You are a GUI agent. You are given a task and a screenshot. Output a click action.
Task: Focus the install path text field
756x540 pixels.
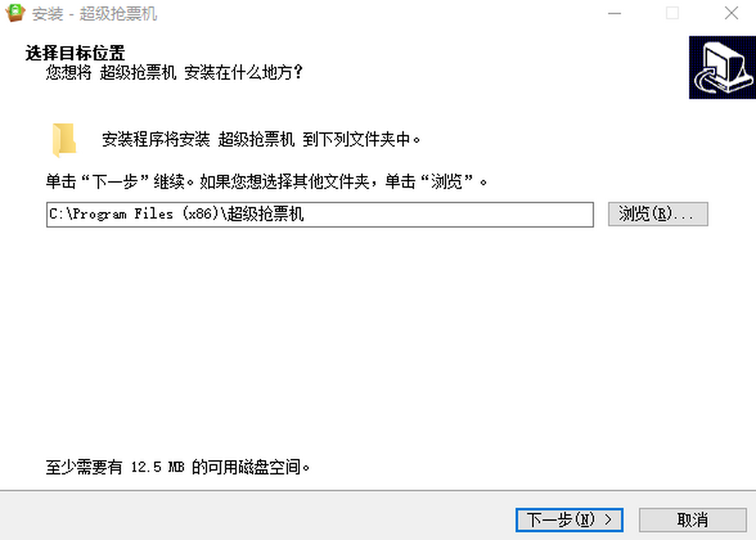coord(320,214)
